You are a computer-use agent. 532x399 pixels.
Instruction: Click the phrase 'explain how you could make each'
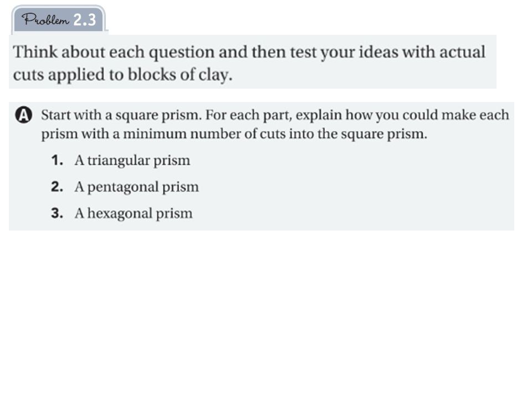pyautogui.click(x=402, y=115)
